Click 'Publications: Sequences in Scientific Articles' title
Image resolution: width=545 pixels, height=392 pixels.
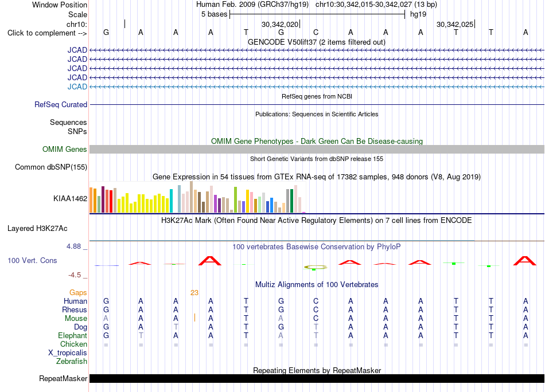pos(317,114)
